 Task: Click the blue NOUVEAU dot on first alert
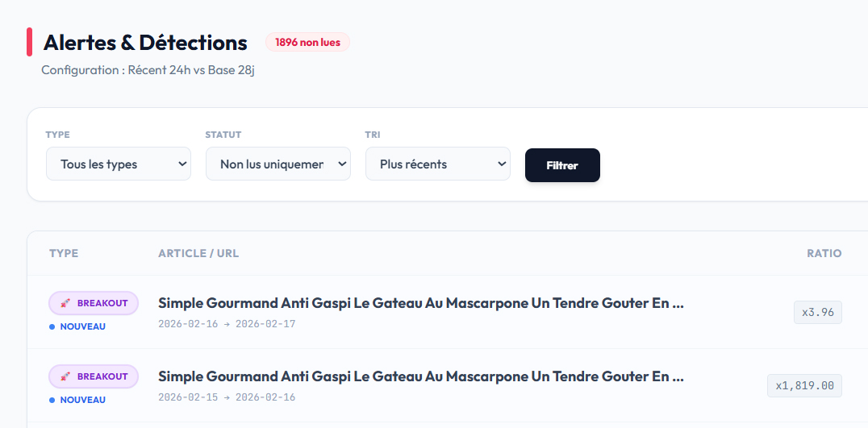pos(52,327)
